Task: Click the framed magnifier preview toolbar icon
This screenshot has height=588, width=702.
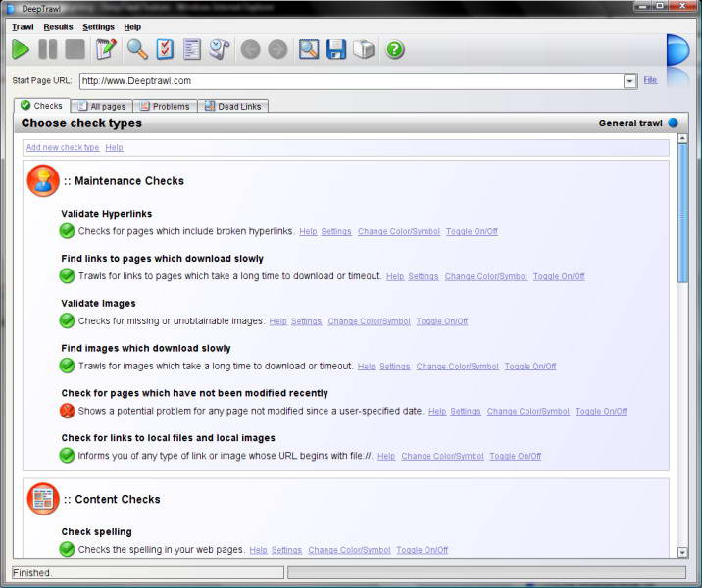Action: pyautogui.click(x=309, y=49)
